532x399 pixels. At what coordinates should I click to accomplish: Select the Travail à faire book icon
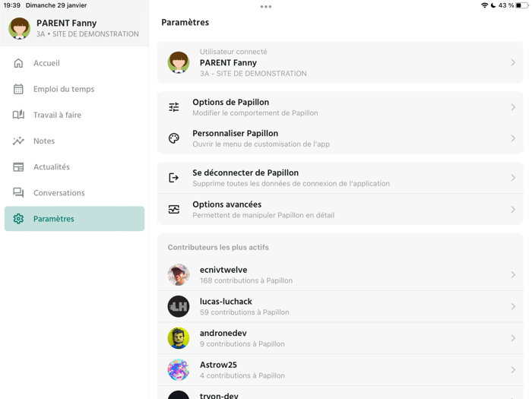18,115
